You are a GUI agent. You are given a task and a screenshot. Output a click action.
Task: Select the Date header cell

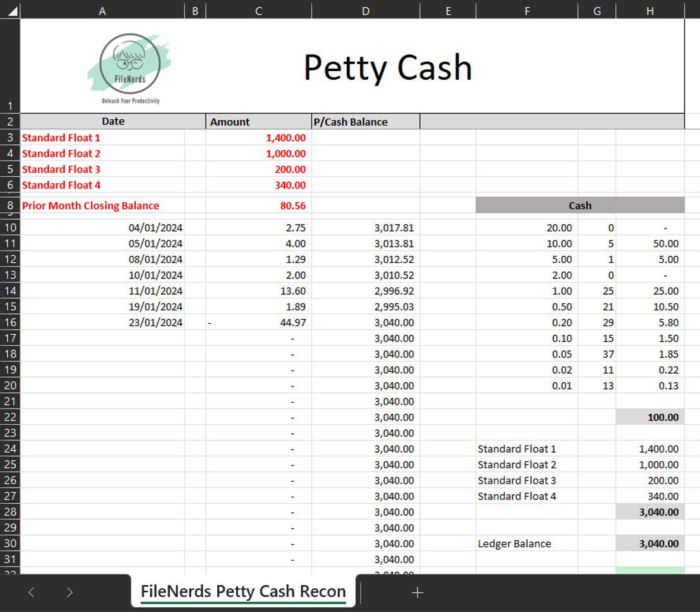(x=113, y=121)
